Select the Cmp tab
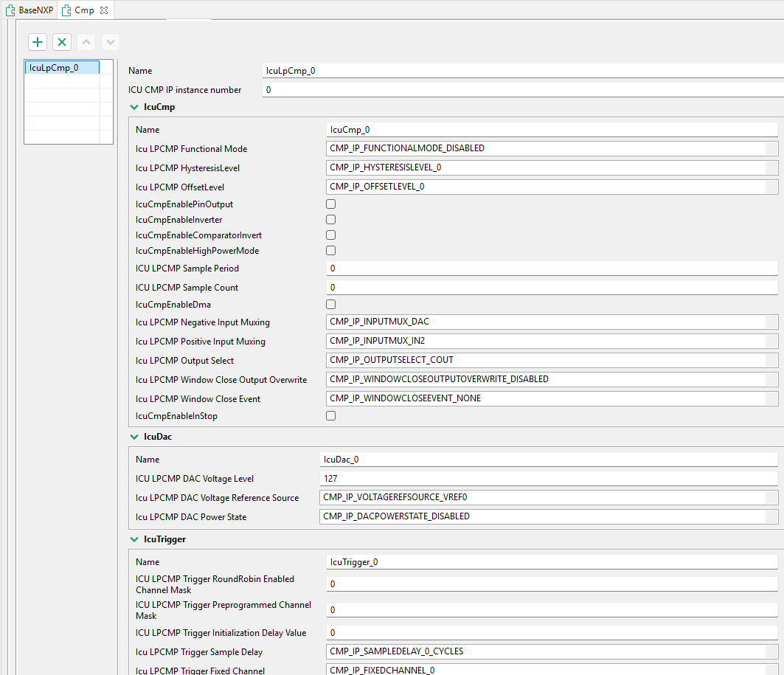 pos(83,10)
